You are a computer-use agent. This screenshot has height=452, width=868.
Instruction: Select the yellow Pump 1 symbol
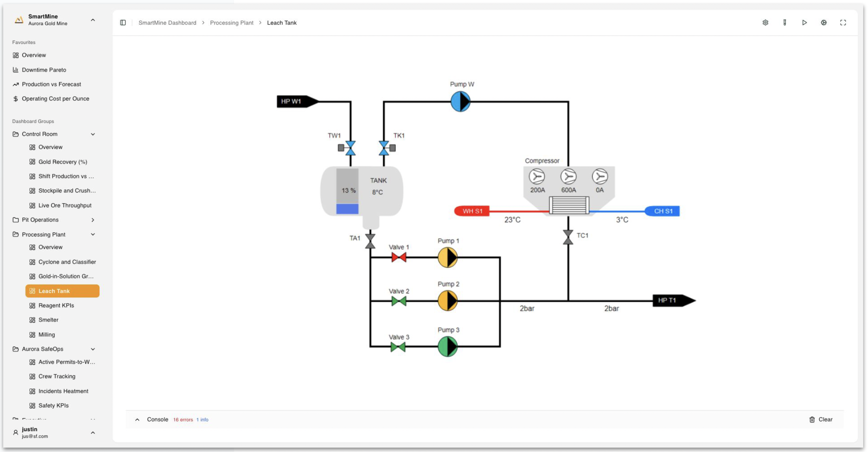point(447,258)
